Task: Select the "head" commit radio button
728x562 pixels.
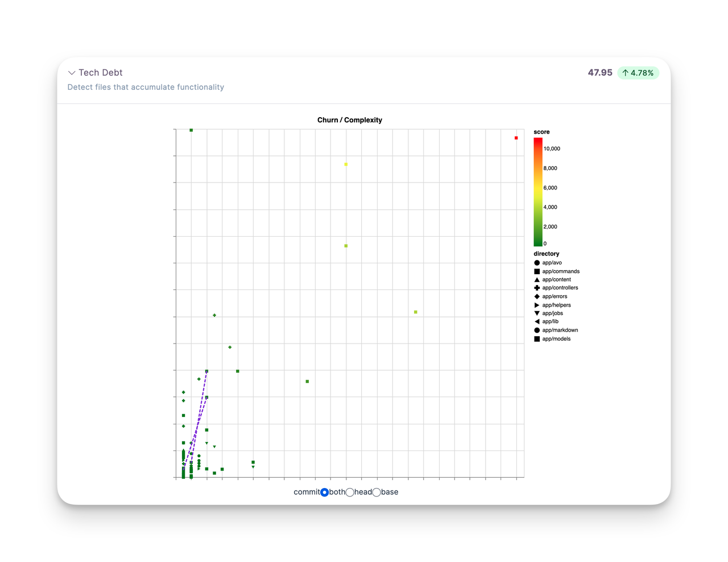Action: [x=350, y=493]
